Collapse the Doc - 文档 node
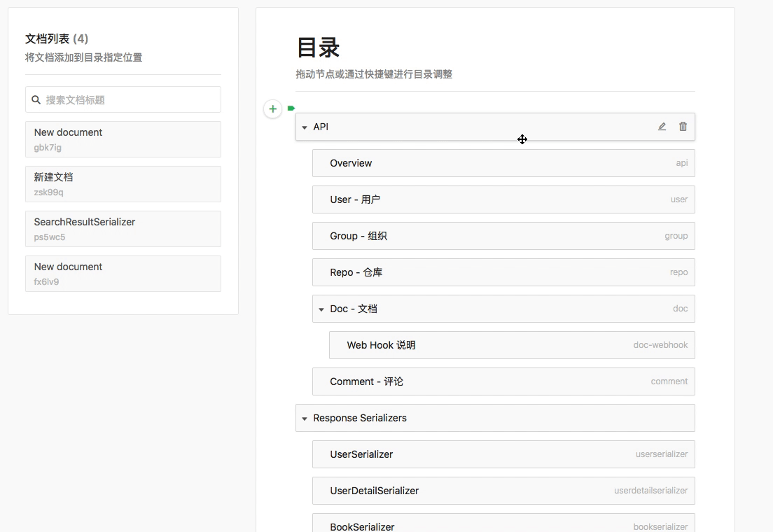Viewport: 773px width, 532px height. 321,309
